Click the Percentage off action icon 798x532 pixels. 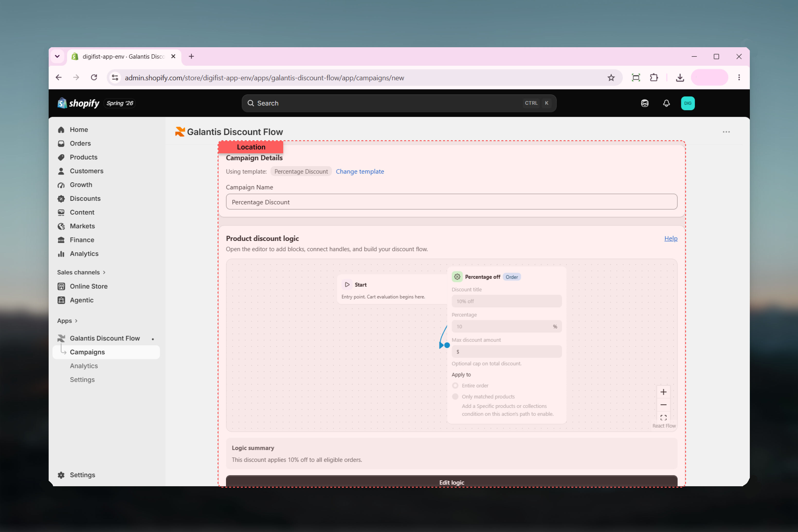[x=457, y=277]
